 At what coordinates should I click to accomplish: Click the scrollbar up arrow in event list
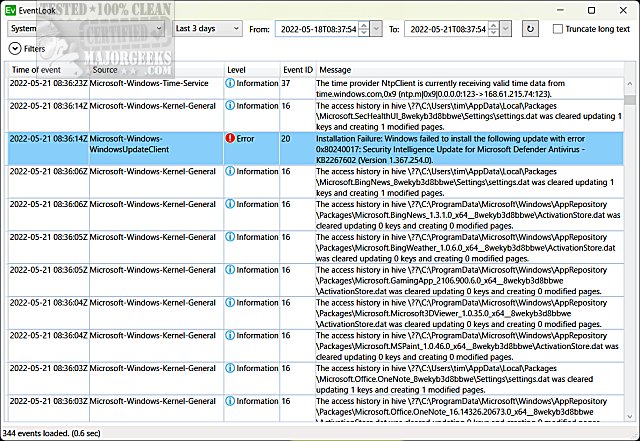(629, 84)
